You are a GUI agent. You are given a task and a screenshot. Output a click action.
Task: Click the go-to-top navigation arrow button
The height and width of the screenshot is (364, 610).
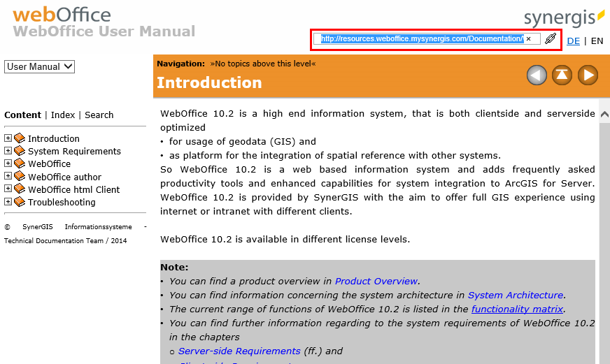point(562,75)
